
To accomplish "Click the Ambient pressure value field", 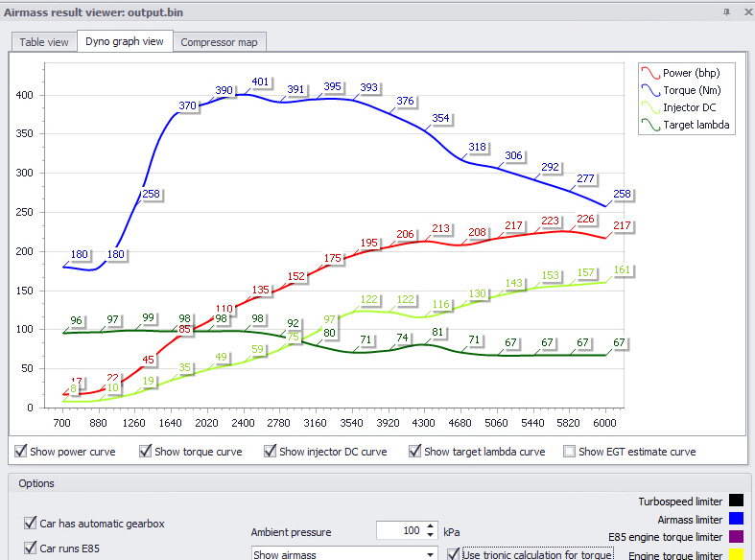I will tap(399, 530).
